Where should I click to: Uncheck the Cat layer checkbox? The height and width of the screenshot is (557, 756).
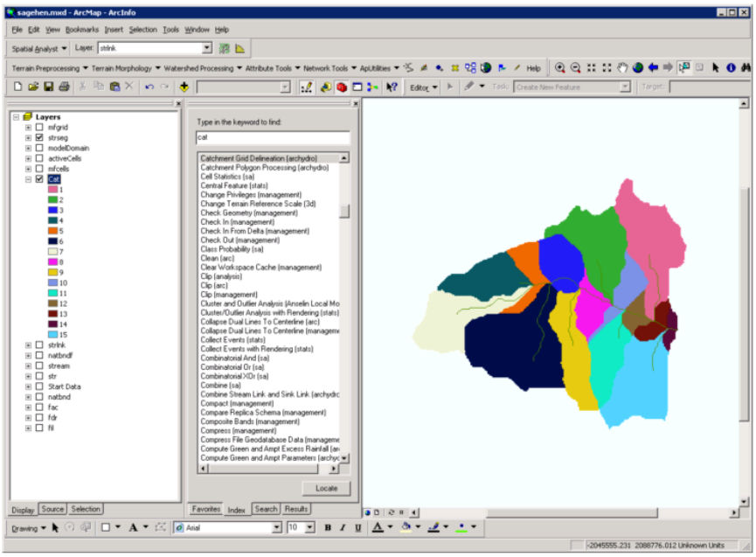(x=39, y=179)
